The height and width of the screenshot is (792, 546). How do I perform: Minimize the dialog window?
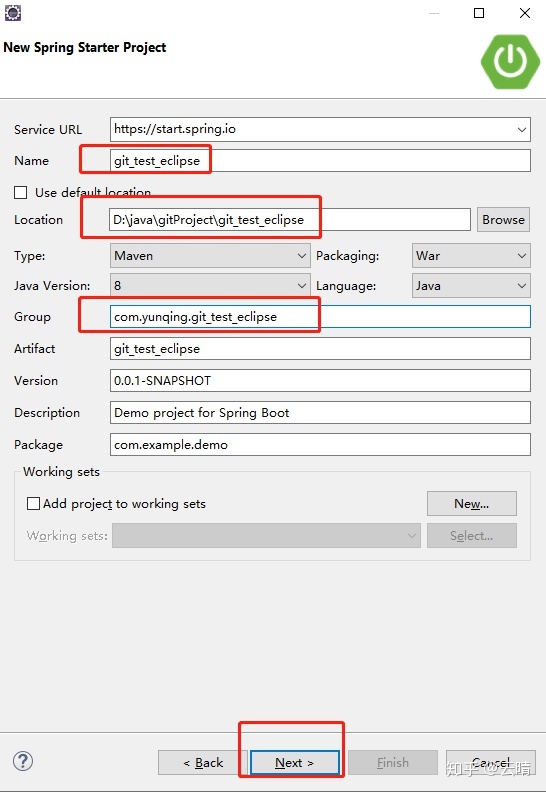[x=433, y=13]
